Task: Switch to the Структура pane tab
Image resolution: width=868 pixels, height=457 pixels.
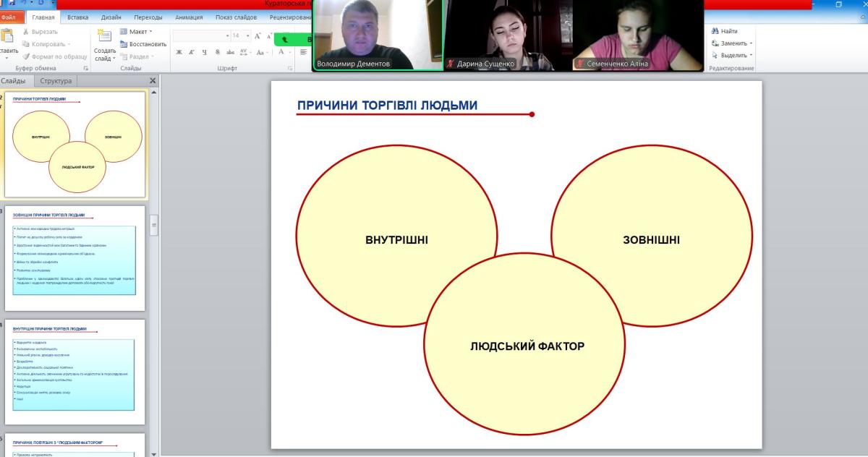Action: 56,81
